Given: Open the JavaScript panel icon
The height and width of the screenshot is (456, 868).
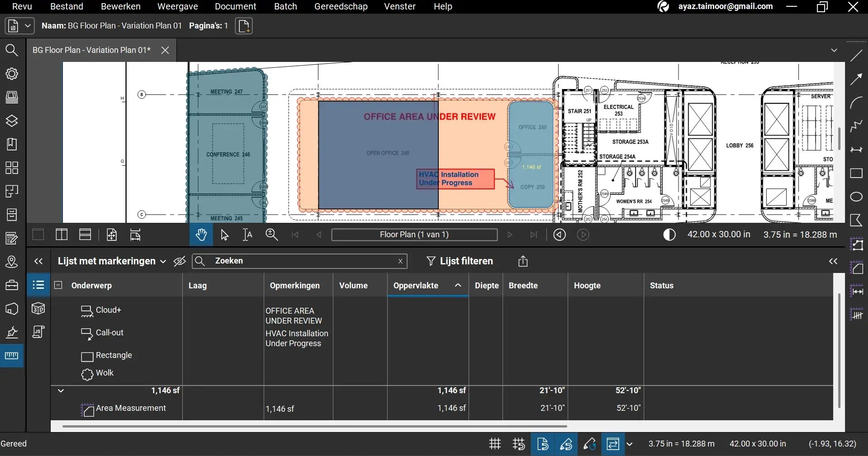Looking at the screenshot, I should coord(38,332).
